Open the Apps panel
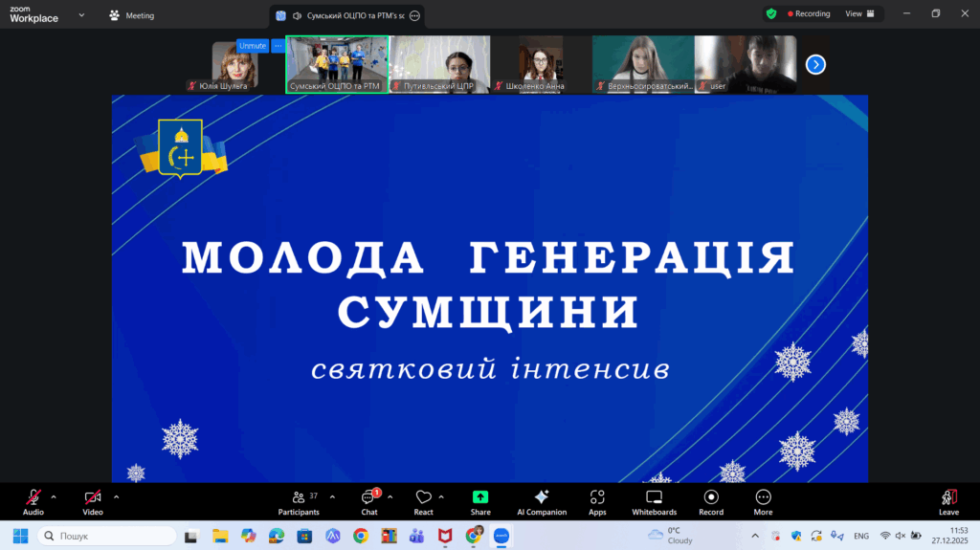Image resolution: width=980 pixels, height=550 pixels. pyautogui.click(x=597, y=501)
